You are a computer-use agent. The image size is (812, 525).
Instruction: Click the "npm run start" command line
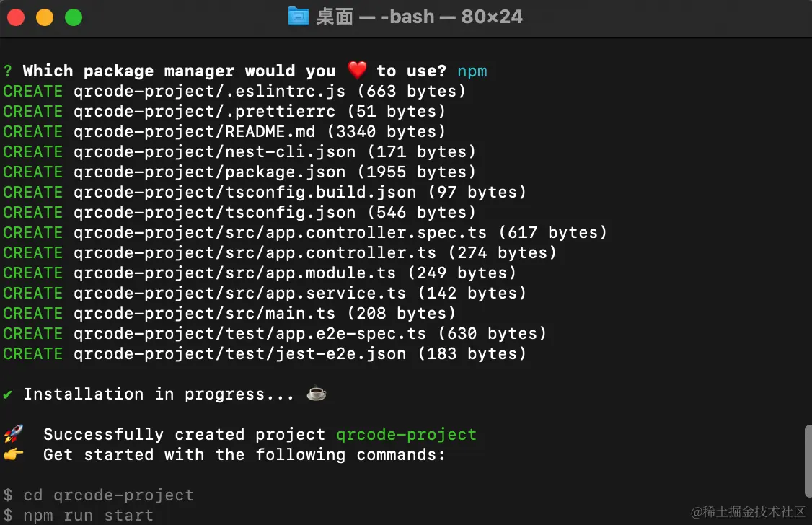click(x=88, y=515)
